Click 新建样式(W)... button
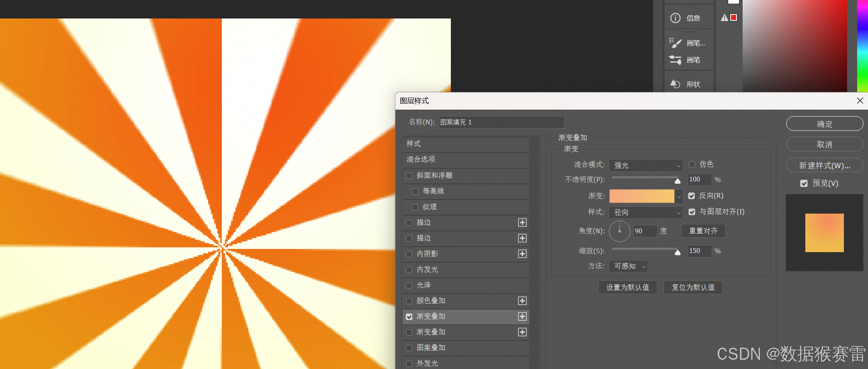The width and height of the screenshot is (868, 369). pyautogui.click(x=825, y=165)
